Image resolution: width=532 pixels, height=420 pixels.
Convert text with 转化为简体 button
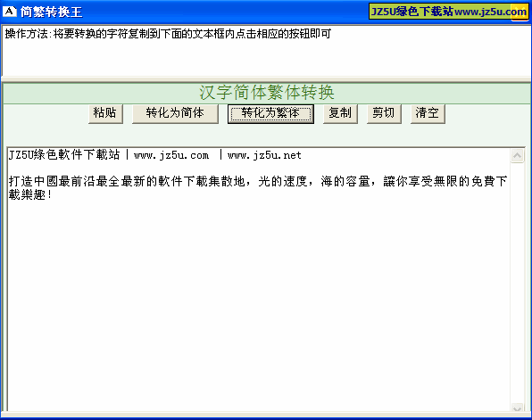[x=175, y=113]
